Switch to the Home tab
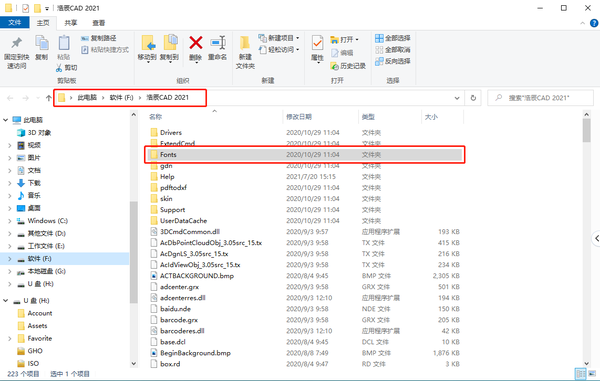Screen dimensions: 600x381 [x=43, y=23]
